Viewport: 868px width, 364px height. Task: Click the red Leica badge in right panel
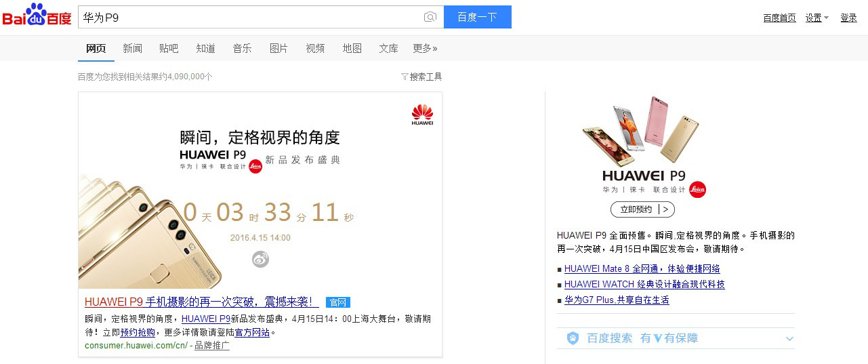[697, 190]
